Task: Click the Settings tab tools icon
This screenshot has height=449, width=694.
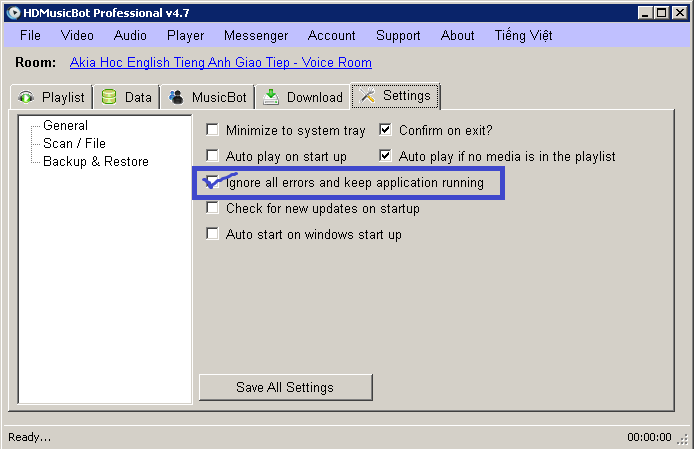Action: pyautogui.click(x=367, y=95)
